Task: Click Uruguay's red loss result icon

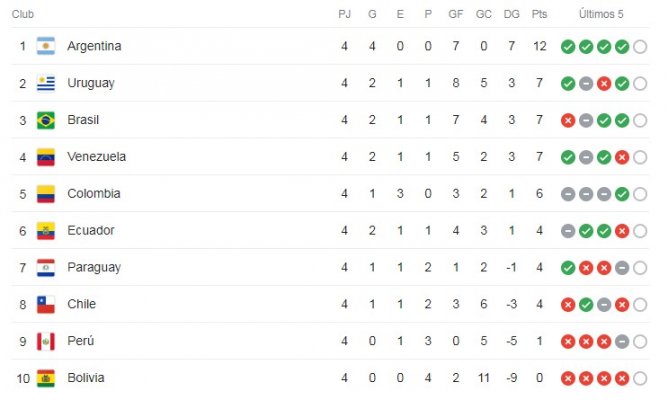Action: tap(604, 83)
